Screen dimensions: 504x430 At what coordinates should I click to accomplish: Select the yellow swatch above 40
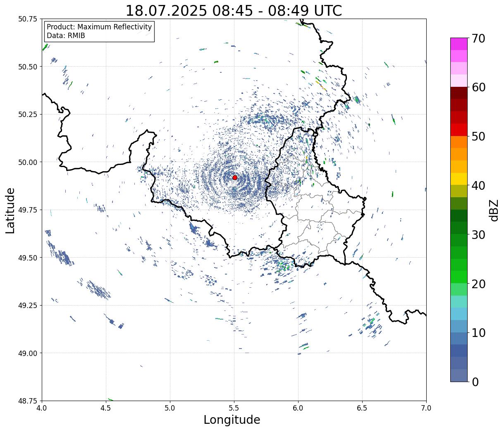459,179
